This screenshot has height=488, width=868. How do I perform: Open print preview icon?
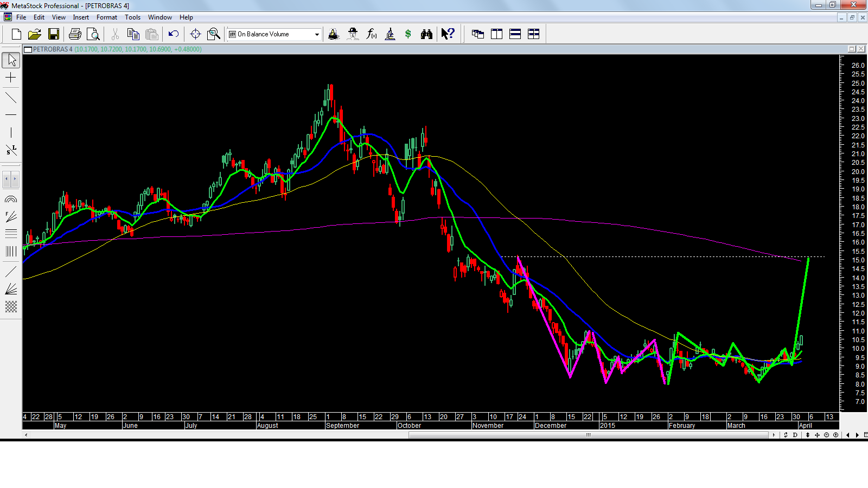pos(93,34)
